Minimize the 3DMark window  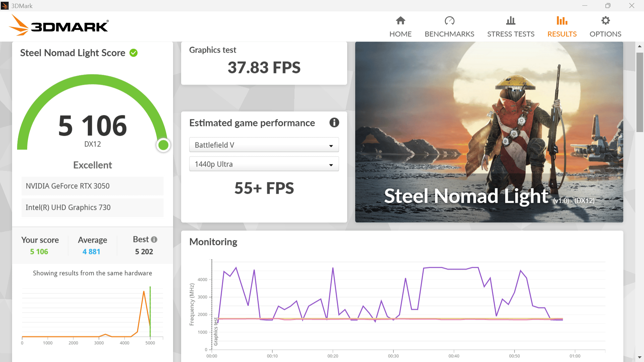click(585, 6)
